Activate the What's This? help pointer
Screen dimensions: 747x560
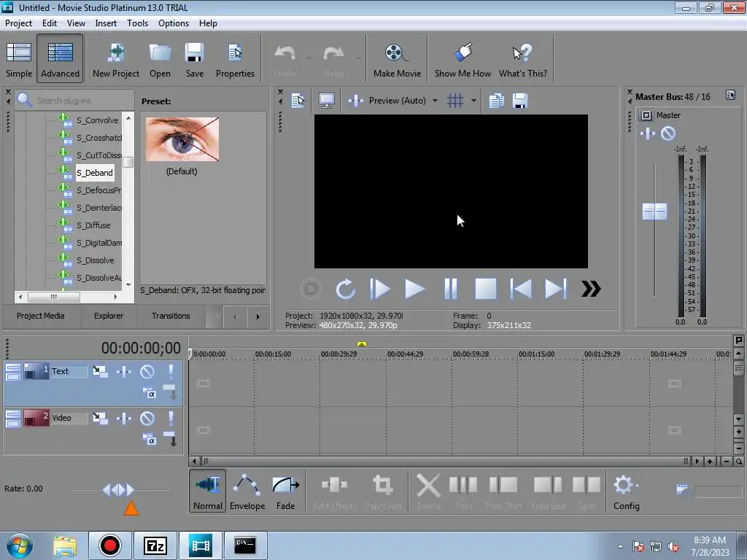tap(522, 60)
